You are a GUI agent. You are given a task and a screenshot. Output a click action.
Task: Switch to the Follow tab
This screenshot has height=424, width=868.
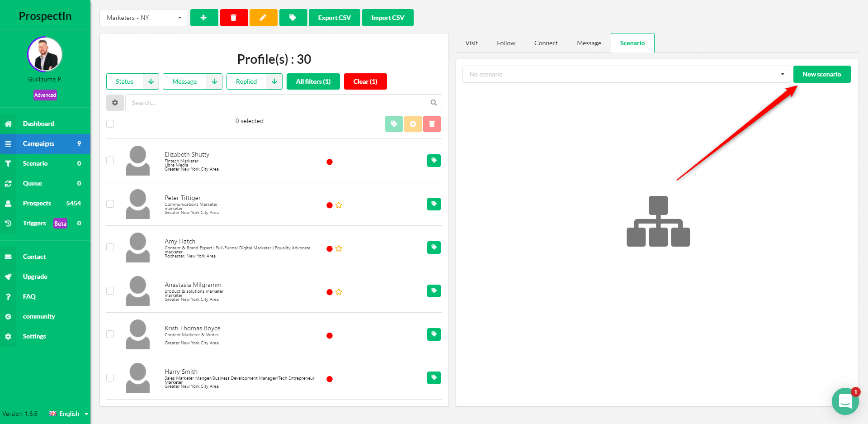tap(506, 43)
